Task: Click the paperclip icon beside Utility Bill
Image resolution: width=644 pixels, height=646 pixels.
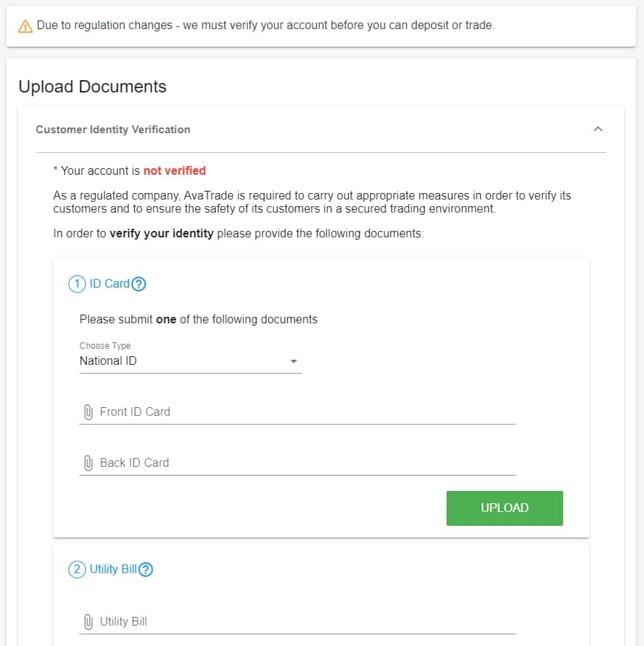Action: point(88,622)
